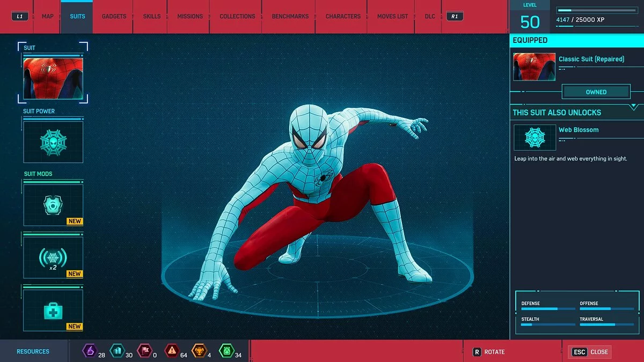Screen dimensions: 644x362
Task: Select the DLC menu entry
Action: click(x=429, y=16)
